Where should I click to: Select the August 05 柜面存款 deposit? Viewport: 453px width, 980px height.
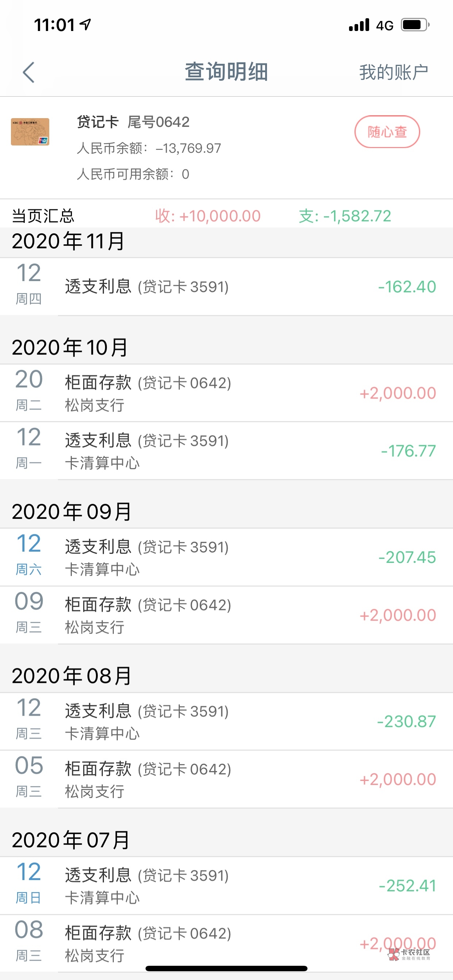(x=226, y=779)
